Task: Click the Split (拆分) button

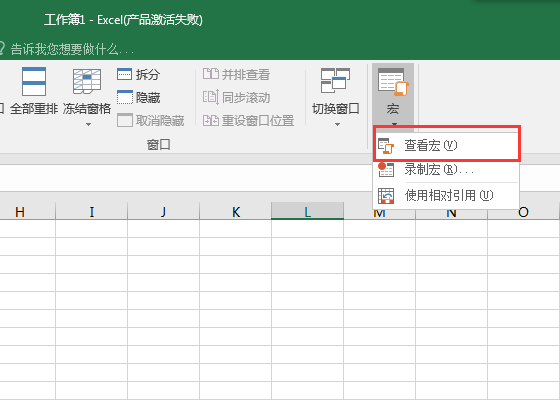Action: click(139, 74)
